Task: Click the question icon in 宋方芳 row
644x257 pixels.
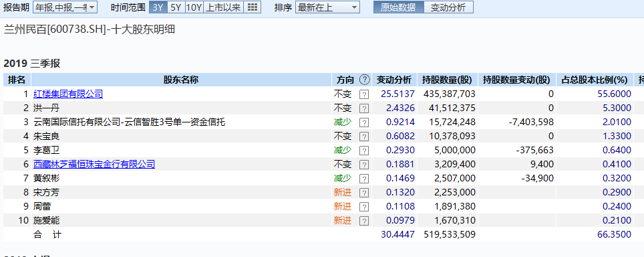Action: (364, 193)
